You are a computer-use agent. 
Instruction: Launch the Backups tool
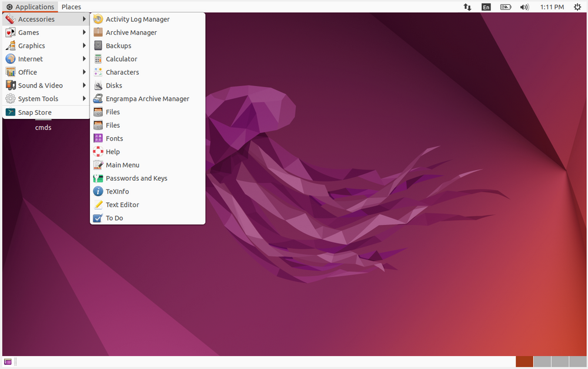(x=119, y=45)
